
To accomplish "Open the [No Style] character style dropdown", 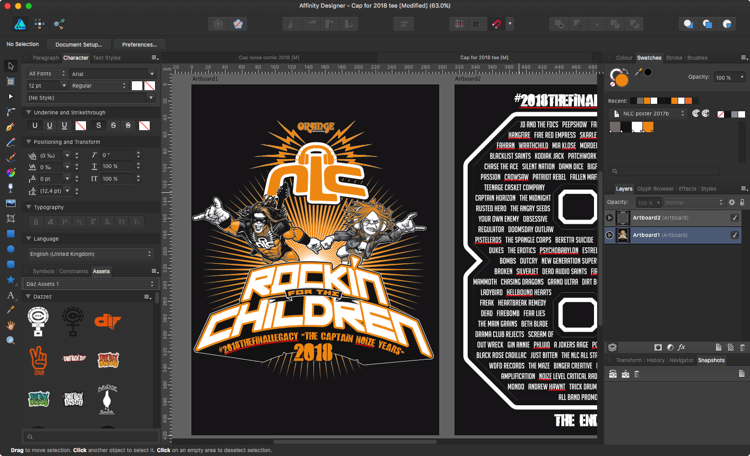I will tap(91, 98).
